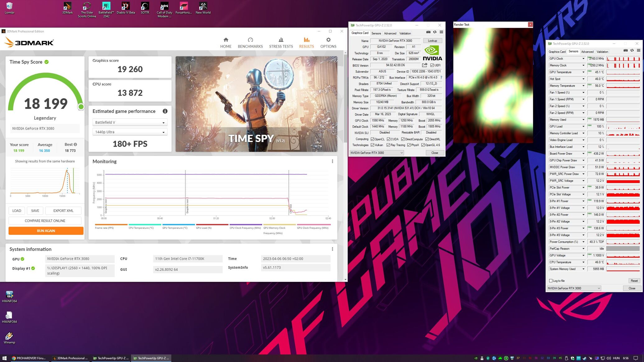Open Advanced tab in GPU-Z Graphics Card window
Viewport: 644px width, 362px height.
coord(390,33)
